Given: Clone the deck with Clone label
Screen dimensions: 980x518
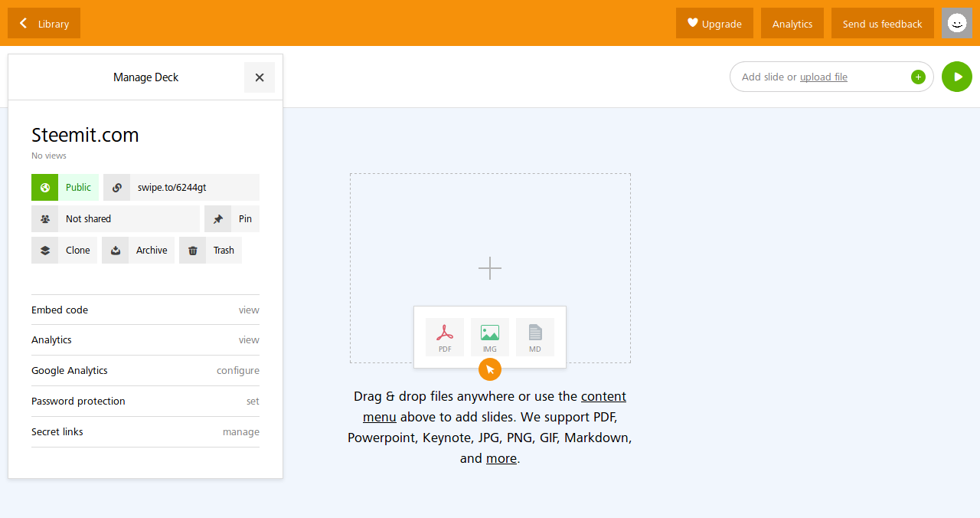Looking at the screenshot, I should pos(77,251).
